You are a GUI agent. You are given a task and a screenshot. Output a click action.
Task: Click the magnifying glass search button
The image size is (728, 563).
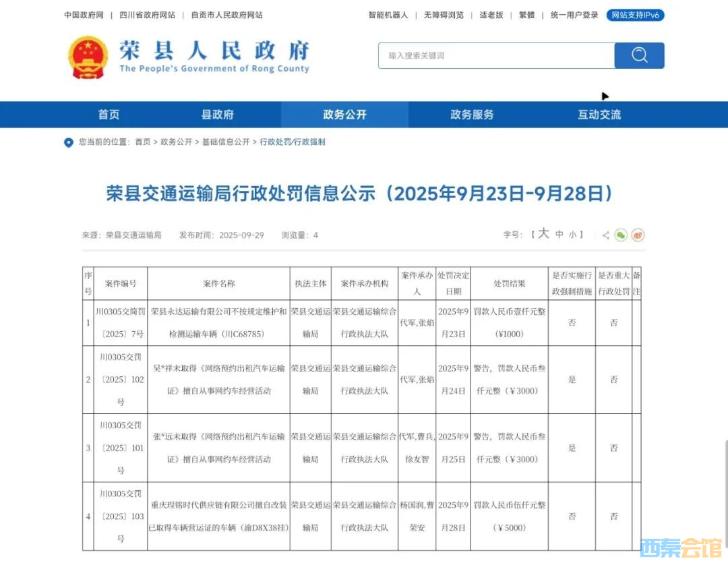click(x=639, y=55)
